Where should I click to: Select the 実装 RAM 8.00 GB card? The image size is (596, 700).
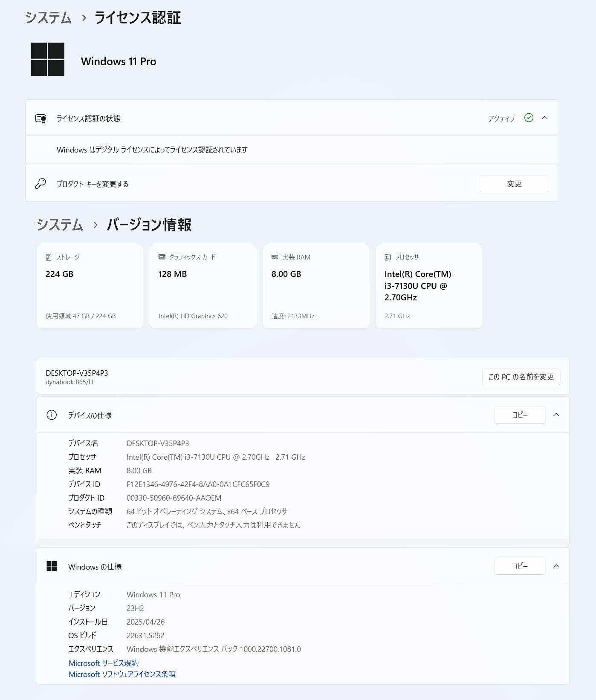pyautogui.click(x=316, y=286)
